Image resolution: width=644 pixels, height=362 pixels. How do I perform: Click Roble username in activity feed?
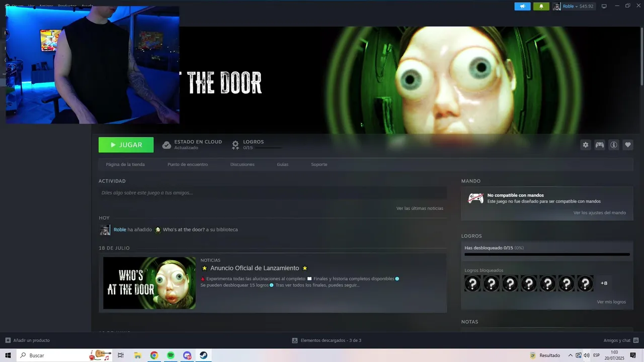120,230
